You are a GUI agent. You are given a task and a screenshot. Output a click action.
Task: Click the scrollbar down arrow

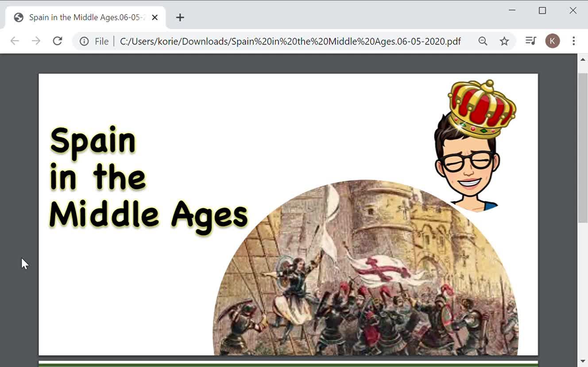[x=583, y=361]
